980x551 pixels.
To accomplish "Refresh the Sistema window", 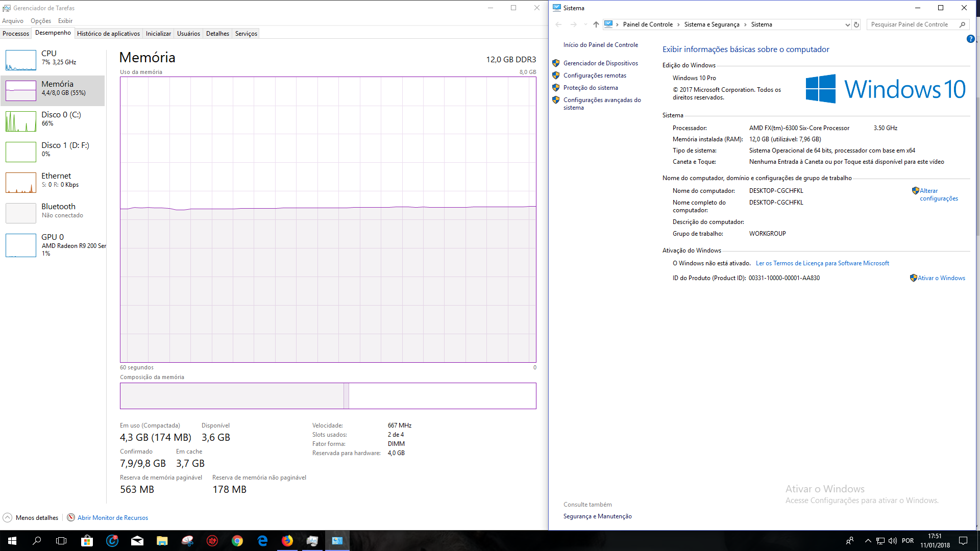I will 856,24.
